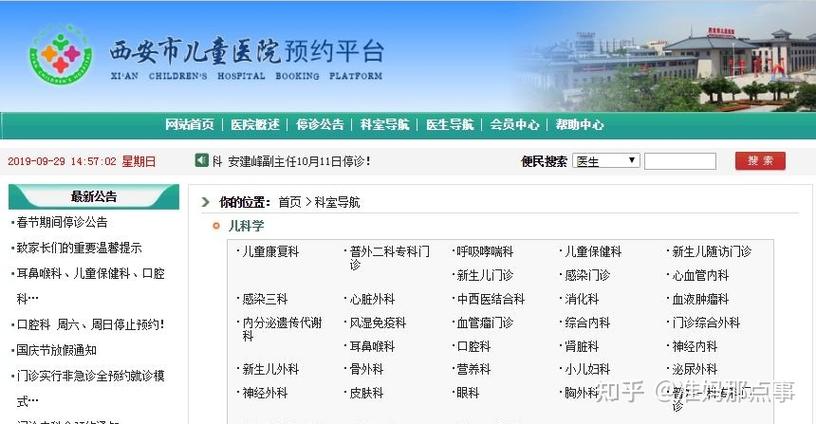Click the speaker announcement icon

pyautogui.click(x=201, y=160)
